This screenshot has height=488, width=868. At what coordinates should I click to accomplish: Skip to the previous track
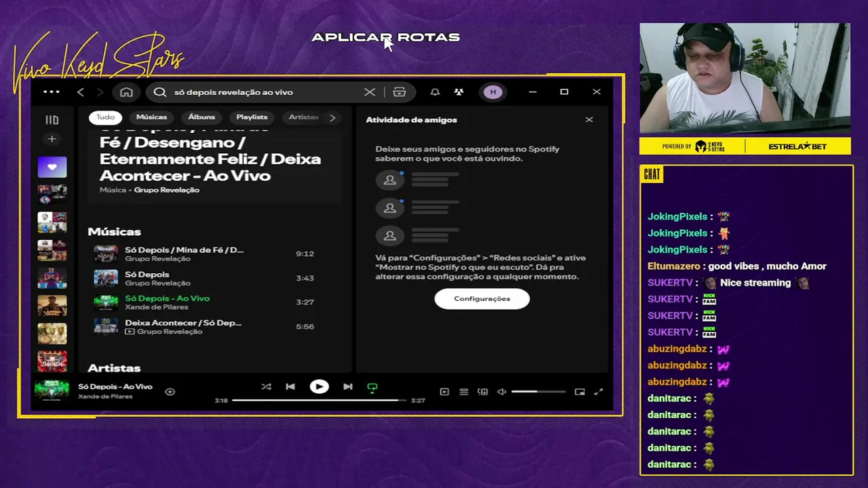pos(290,387)
